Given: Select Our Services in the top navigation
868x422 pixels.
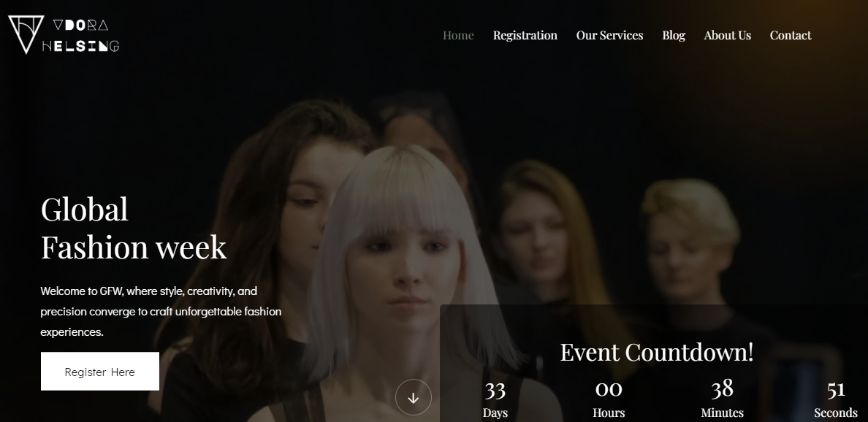Looking at the screenshot, I should pyautogui.click(x=609, y=35).
